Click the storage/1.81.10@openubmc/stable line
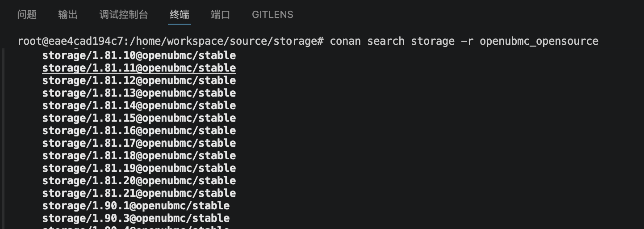Viewport: 644px width, 229px height. pyautogui.click(x=139, y=55)
